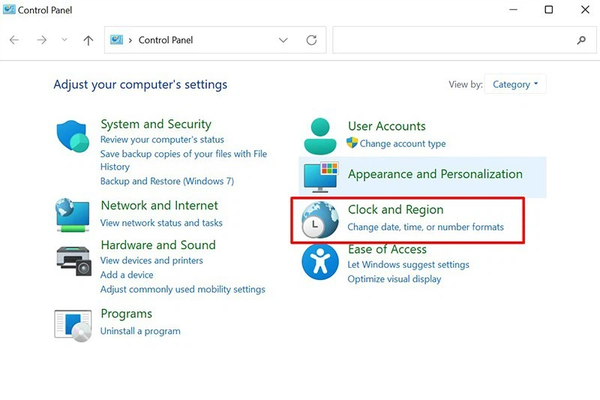Click the Clock and Region globe icon
600x400 pixels.
[x=320, y=220]
